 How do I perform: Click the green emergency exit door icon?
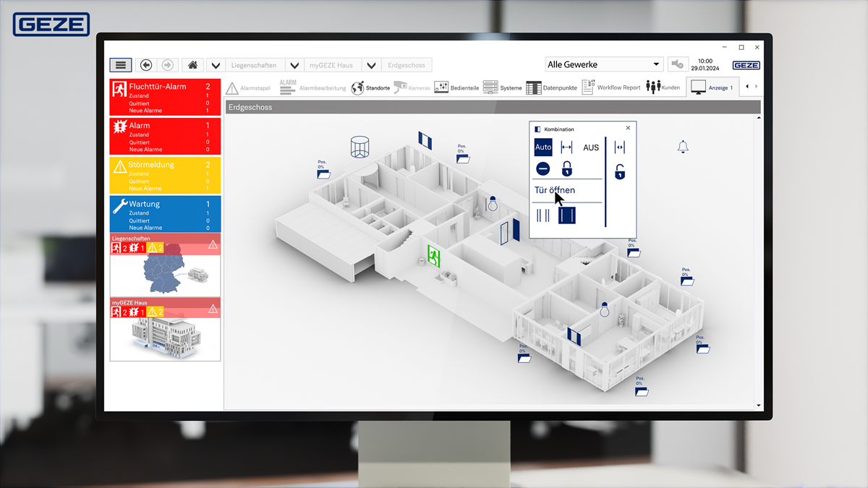pyautogui.click(x=434, y=255)
